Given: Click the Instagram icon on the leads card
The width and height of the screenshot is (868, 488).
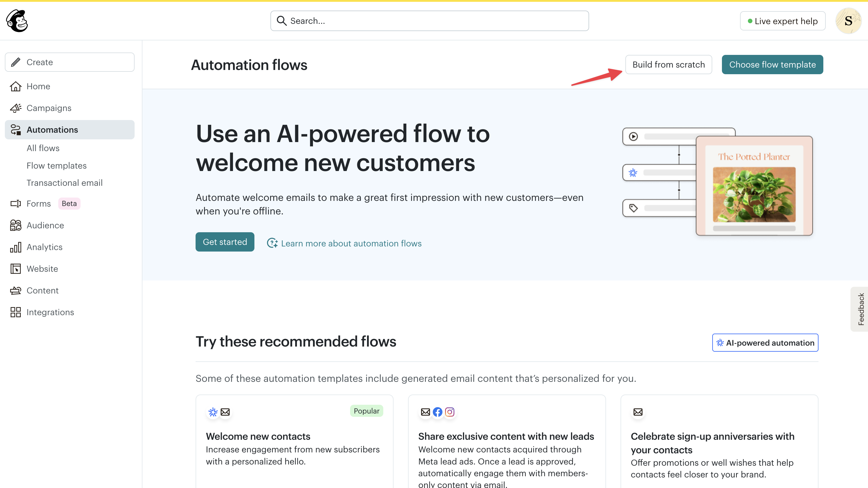Looking at the screenshot, I should click(x=449, y=412).
